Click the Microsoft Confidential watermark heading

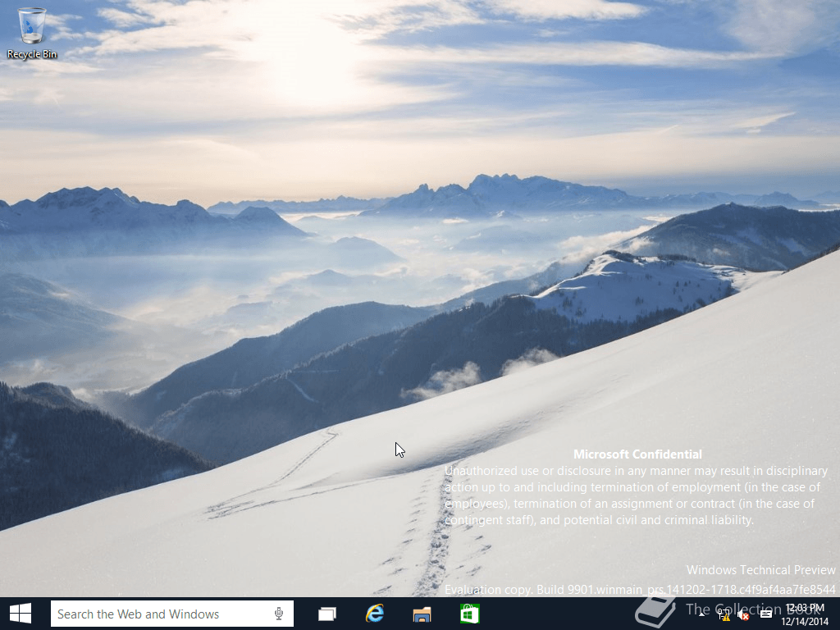[x=637, y=454]
